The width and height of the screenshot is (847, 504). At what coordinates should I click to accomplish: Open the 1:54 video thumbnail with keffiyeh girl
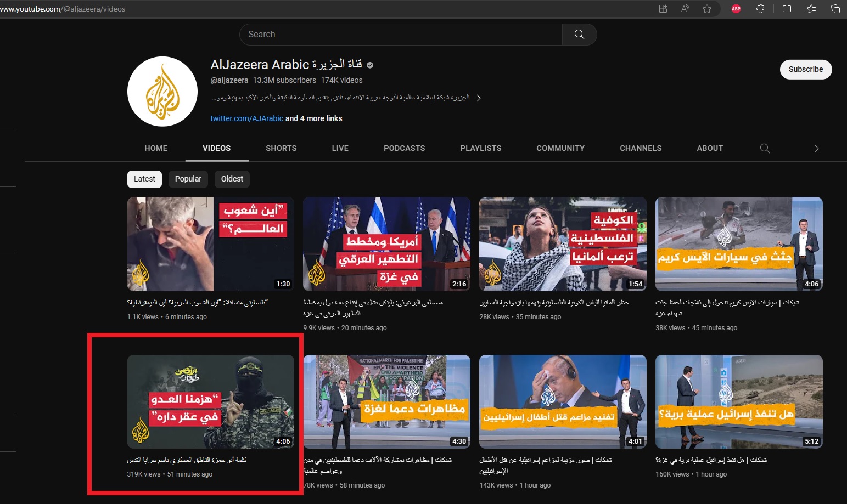(563, 244)
